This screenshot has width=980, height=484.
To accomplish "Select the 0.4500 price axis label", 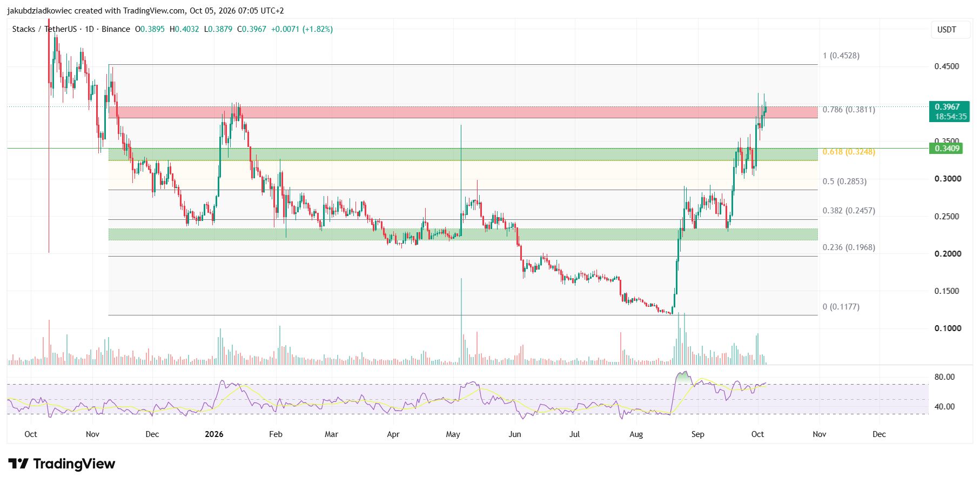I will point(947,66).
